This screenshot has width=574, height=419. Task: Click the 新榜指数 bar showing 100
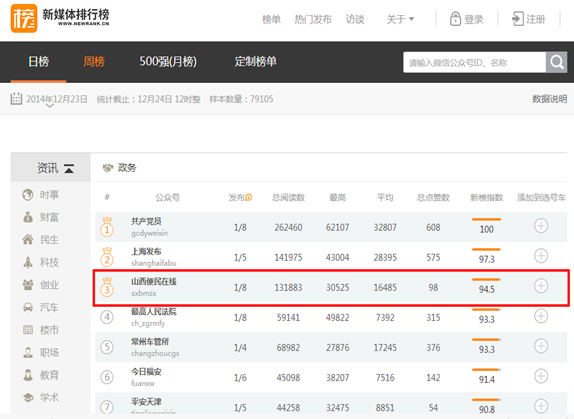point(487,220)
